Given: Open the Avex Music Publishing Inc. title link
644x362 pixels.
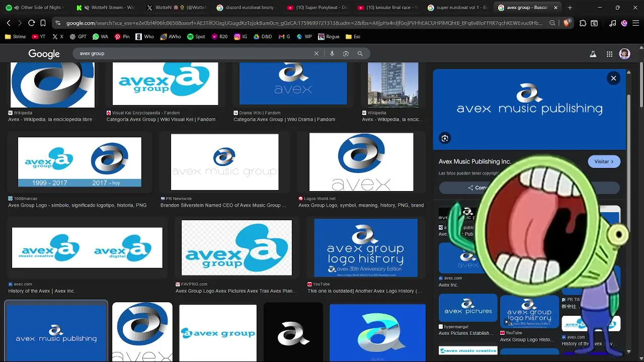Looking at the screenshot, I should [474, 161].
